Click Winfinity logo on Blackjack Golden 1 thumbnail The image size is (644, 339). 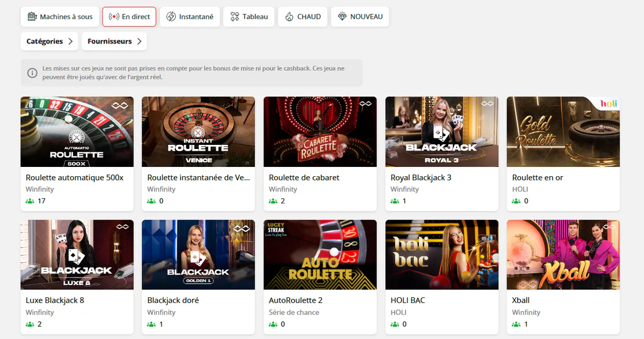click(x=241, y=228)
